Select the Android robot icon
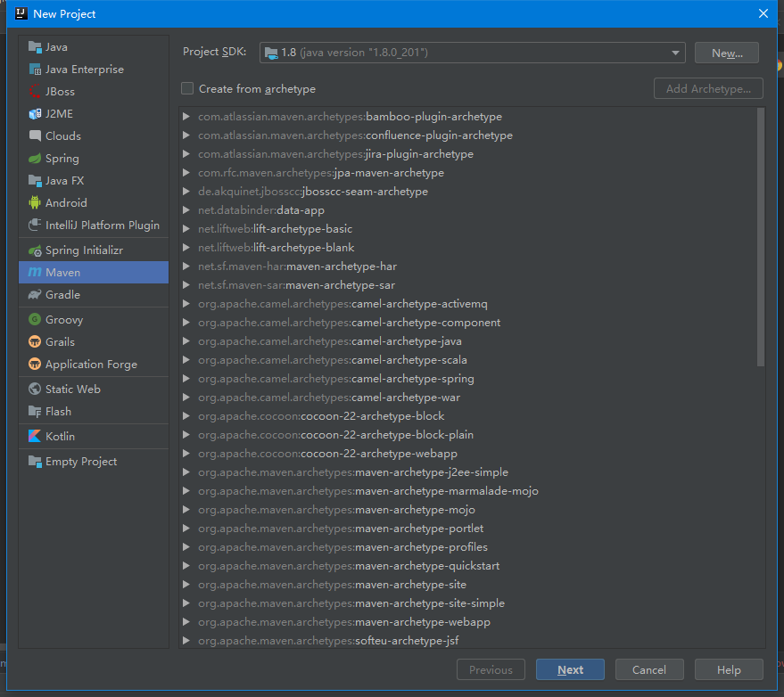Screen dimensions: 784x697 click(x=35, y=203)
